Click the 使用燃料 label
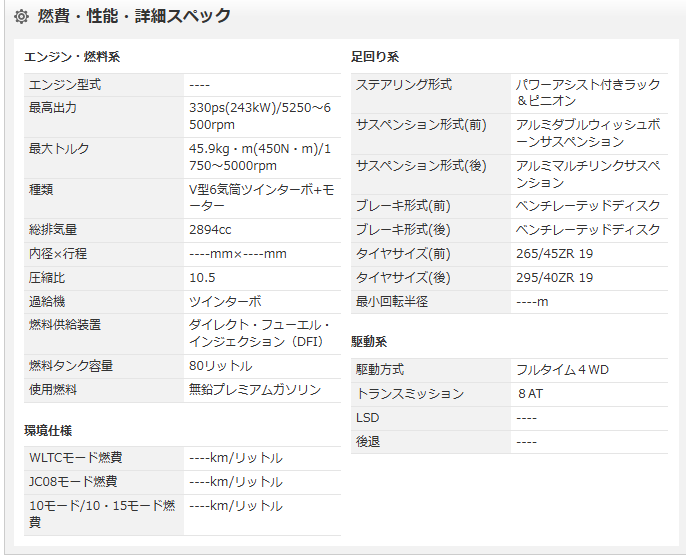686x556 pixels. click(x=53, y=389)
